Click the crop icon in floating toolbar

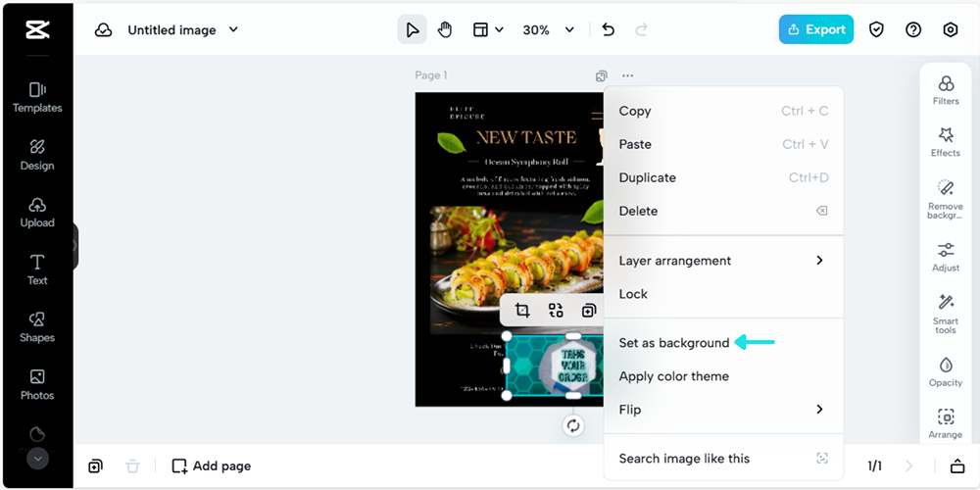(x=522, y=311)
